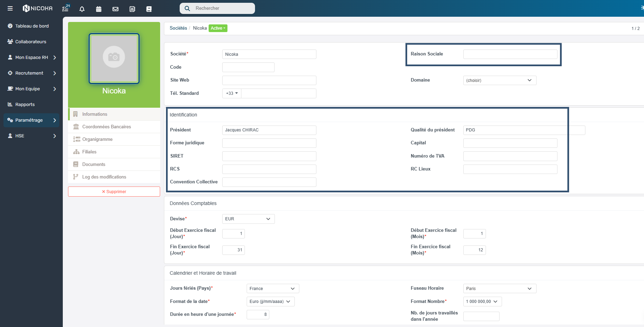Image resolution: width=644 pixels, height=327 pixels.
Task: Click the Nicoka logo
Action: [x=38, y=8]
